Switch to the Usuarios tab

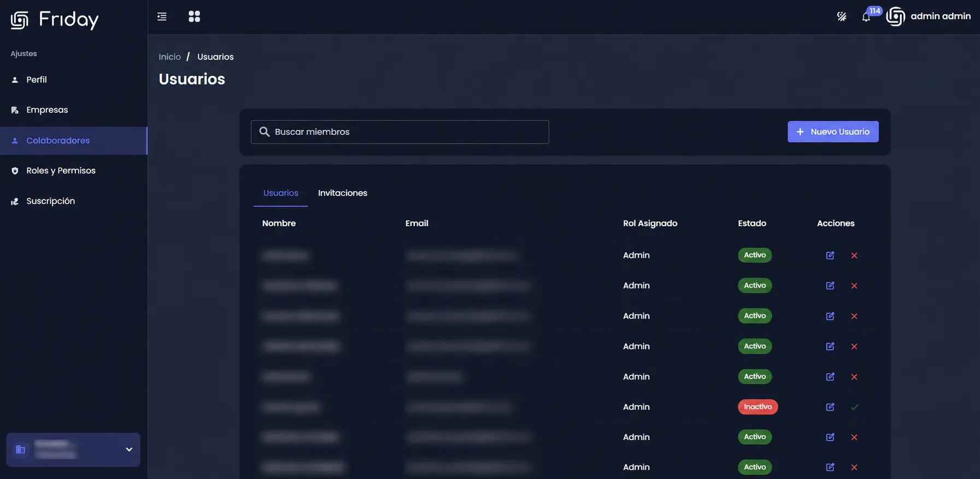280,193
